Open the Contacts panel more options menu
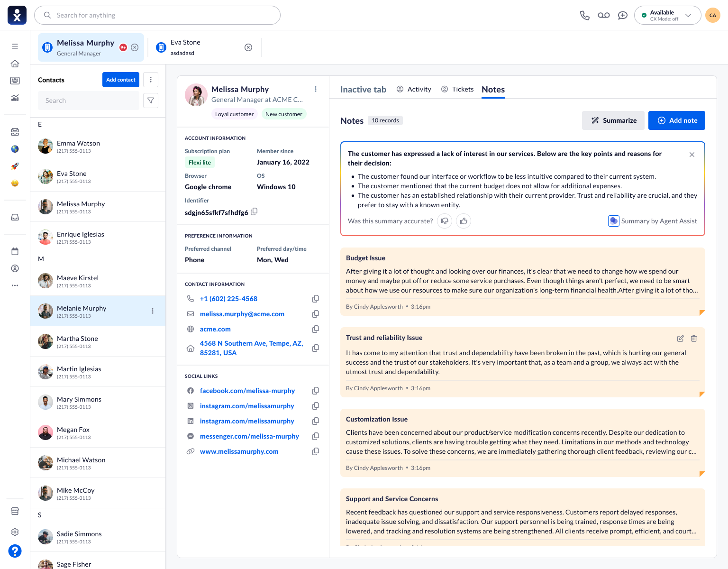Image resolution: width=728 pixels, height=569 pixels. 151,80
